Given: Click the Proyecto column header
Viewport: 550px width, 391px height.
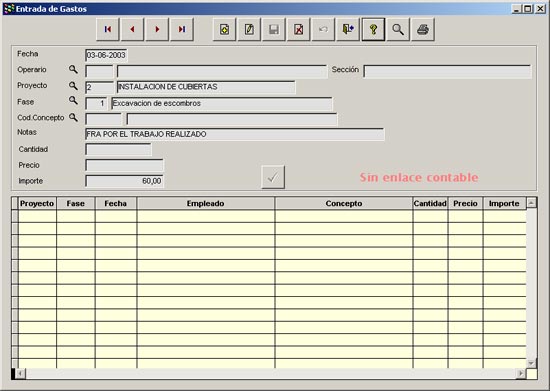Looking at the screenshot, I should (37, 203).
